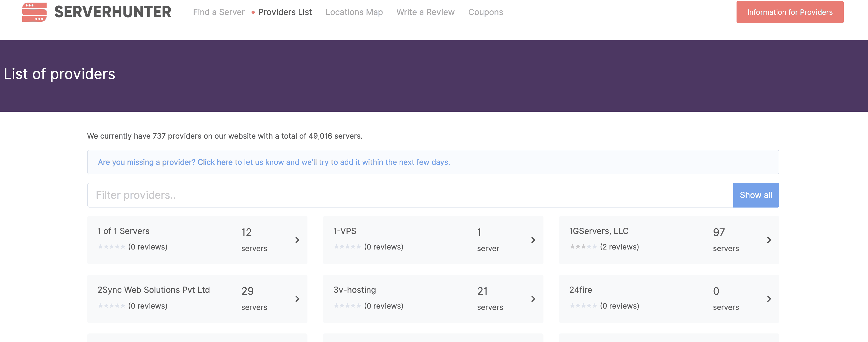Viewport: 868px width, 342px height.
Task: Open 1 of 1 Servers chevron arrow
Action: [x=297, y=240]
